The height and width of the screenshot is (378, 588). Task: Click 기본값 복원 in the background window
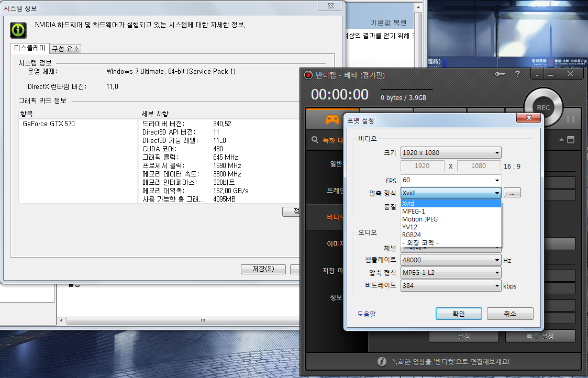tap(388, 23)
